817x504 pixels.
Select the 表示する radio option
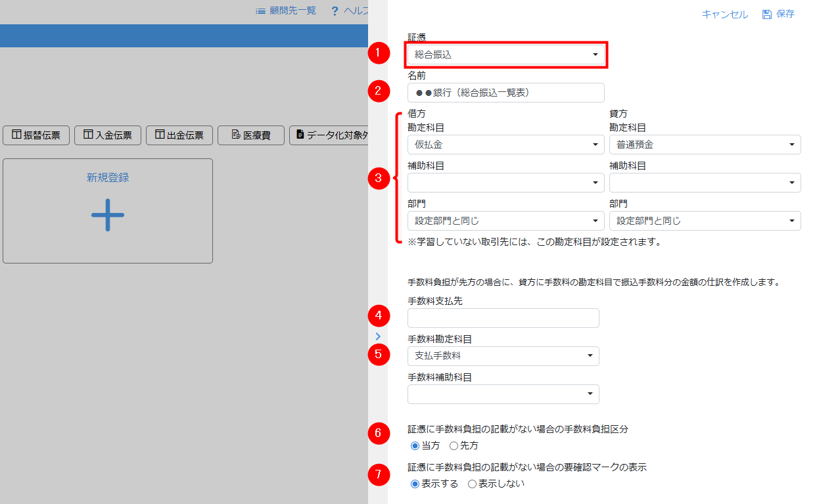coord(415,484)
